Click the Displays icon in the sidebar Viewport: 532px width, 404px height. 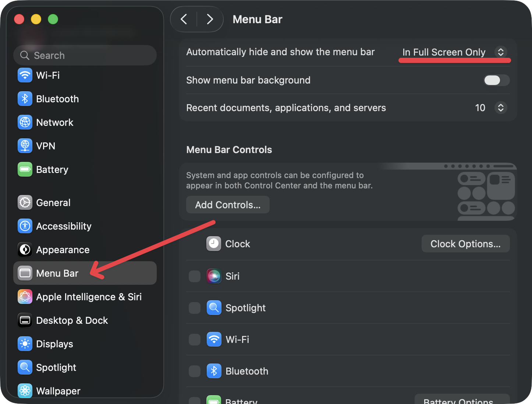pyautogui.click(x=25, y=344)
